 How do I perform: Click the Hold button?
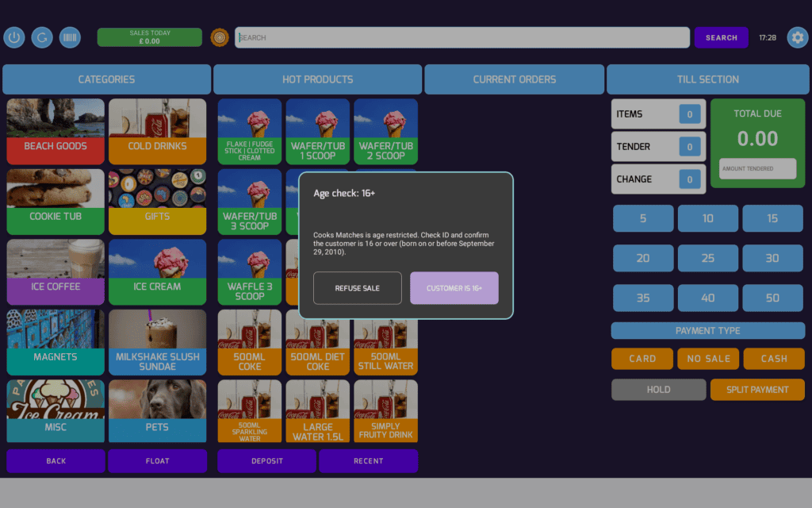click(659, 390)
